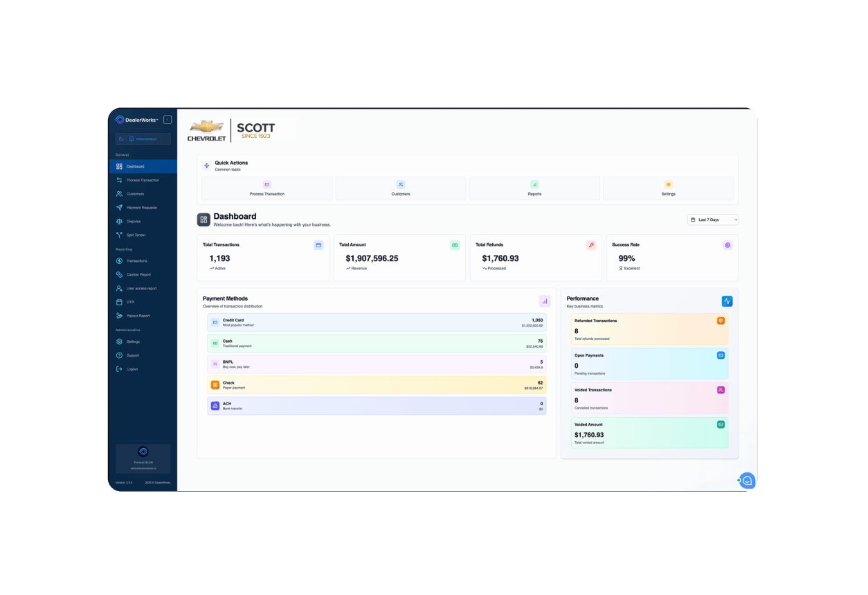Open Settings gear item in sidebar
The image size is (868, 595).
143,341
